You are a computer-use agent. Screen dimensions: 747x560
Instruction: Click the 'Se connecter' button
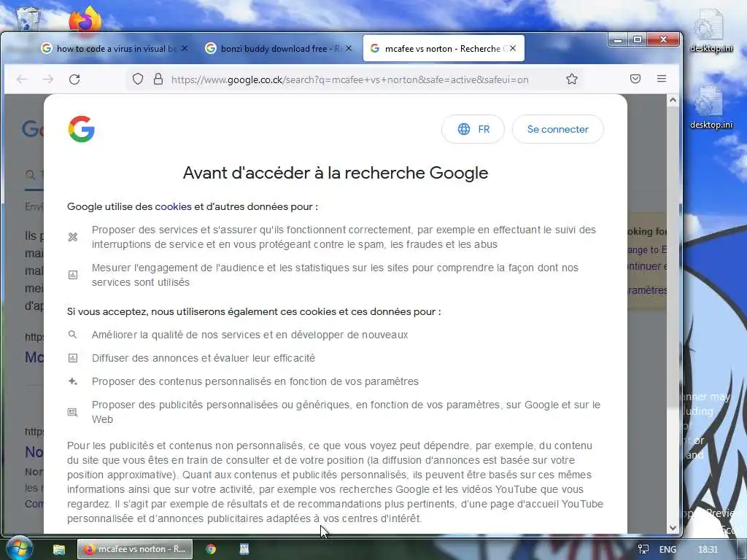coord(558,129)
